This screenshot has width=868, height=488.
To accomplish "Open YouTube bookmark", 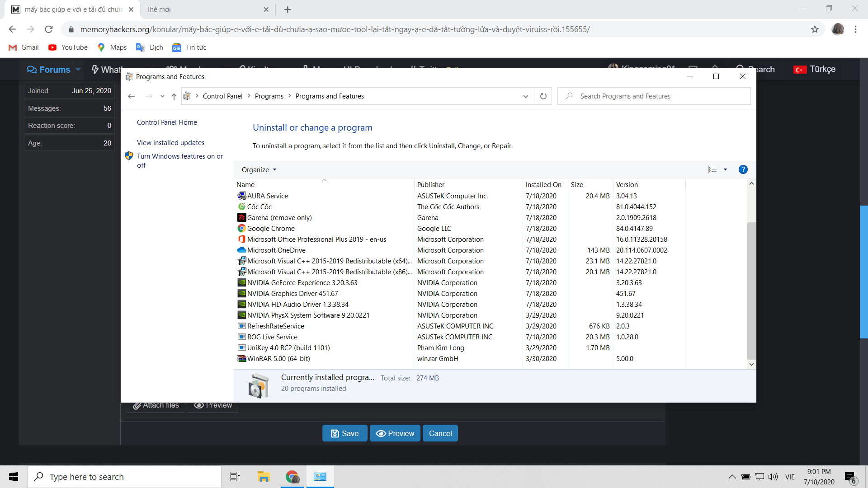I will click(68, 47).
